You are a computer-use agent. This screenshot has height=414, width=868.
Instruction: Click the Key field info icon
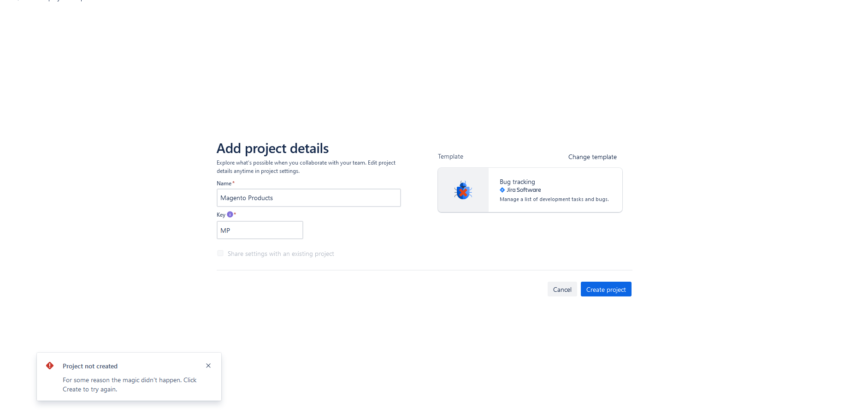coord(230,214)
